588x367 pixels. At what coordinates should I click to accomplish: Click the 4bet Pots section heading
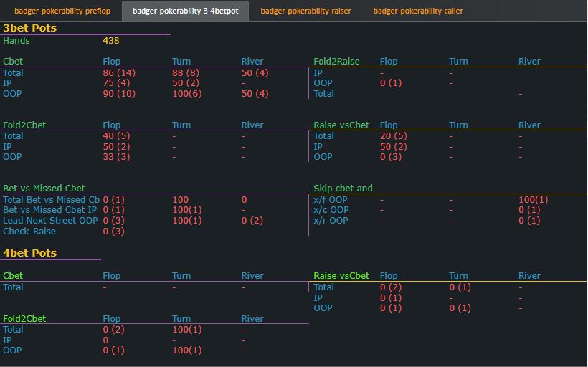pos(29,253)
